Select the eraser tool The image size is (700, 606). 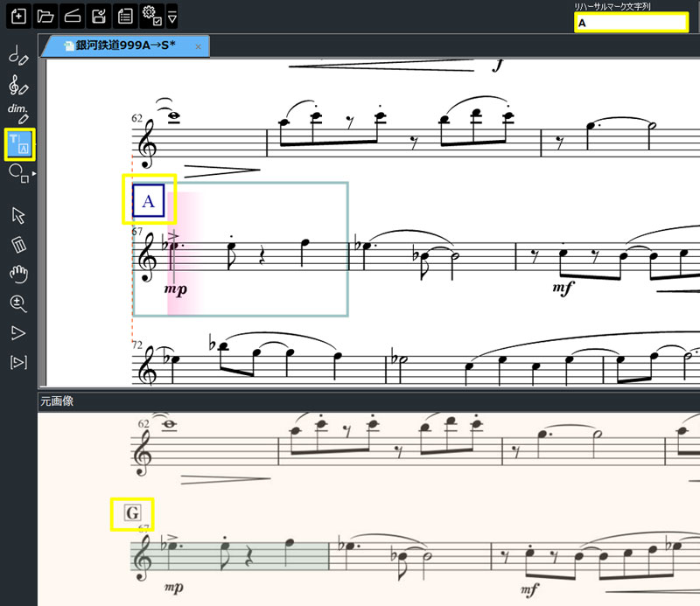(x=18, y=245)
